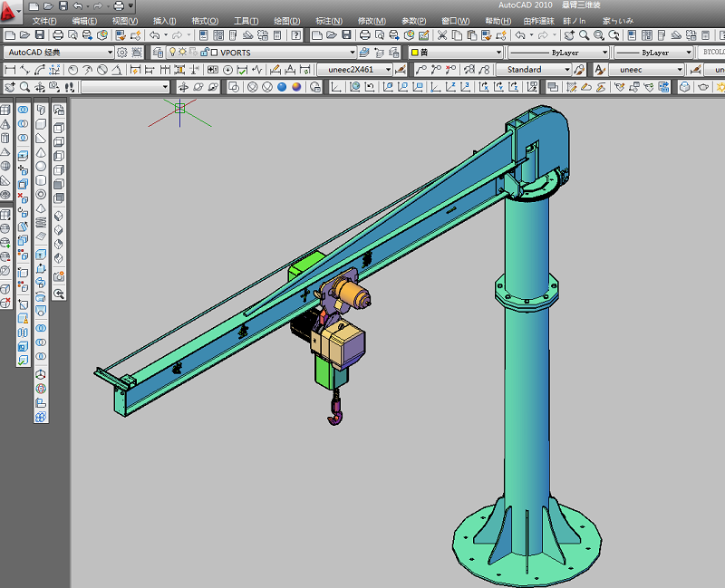Click the workspace settings gear icon
Screen dimensions: 725x588
point(122,53)
